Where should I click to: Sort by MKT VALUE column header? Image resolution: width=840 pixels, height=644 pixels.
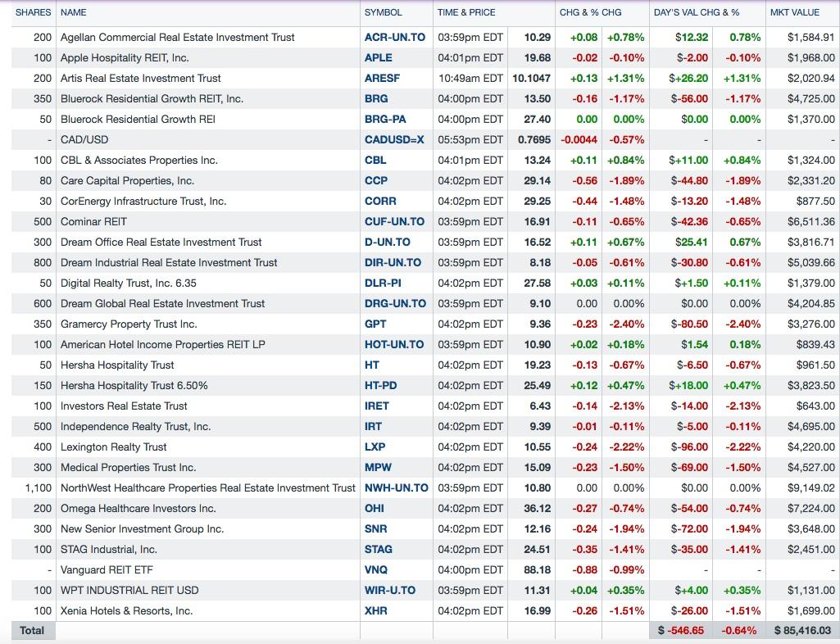pyautogui.click(x=795, y=12)
